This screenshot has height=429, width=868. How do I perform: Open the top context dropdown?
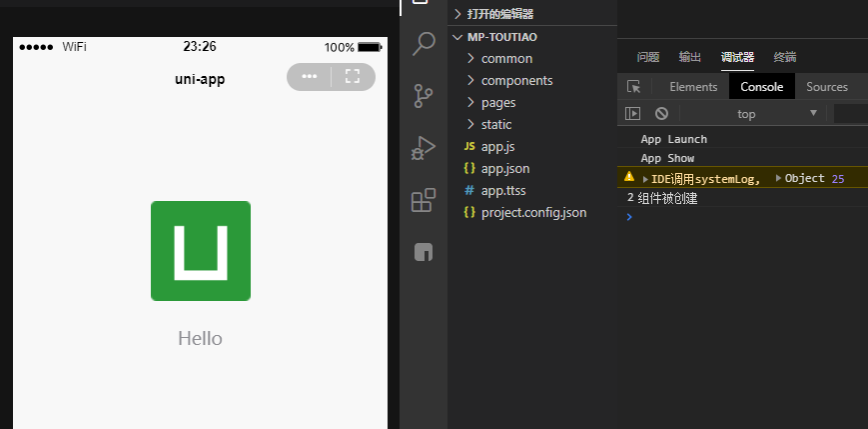775,113
